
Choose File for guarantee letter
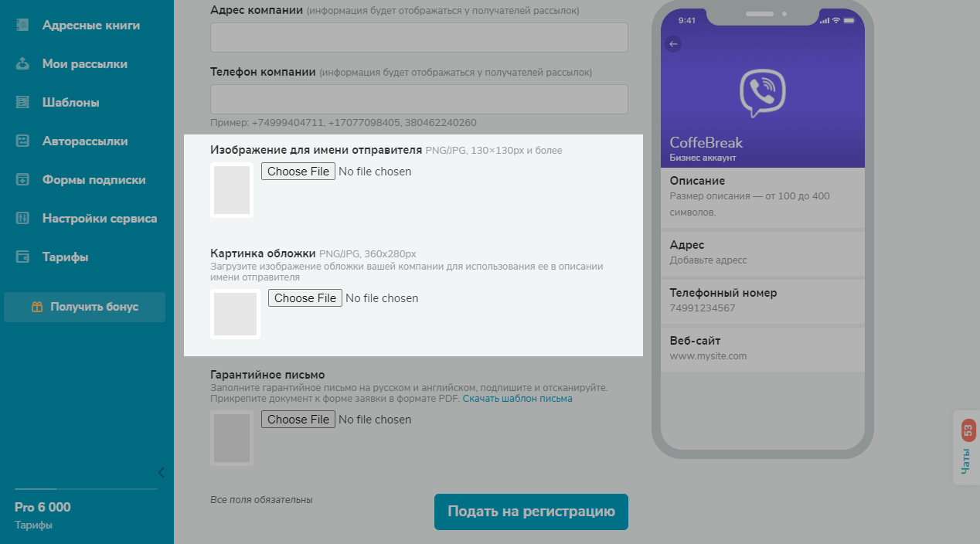298,420
